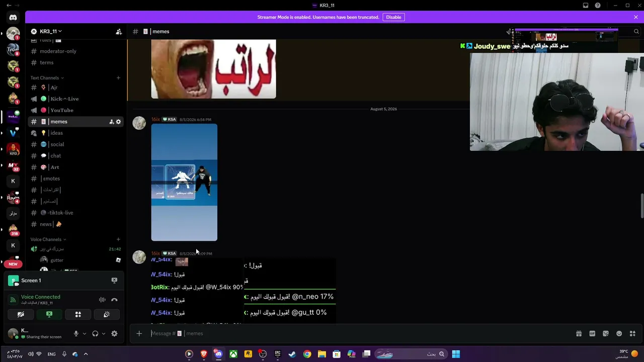Image resolution: width=644 pixels, height=362 pixels.
Task: Open the server with the 32 badge
Action: pyautogui.click(x=13, y=165)
